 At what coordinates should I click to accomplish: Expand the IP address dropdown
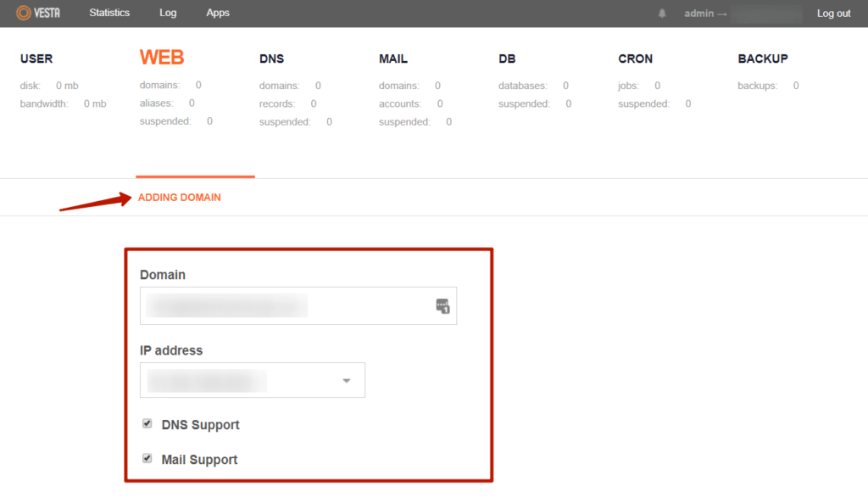point(346,381)
